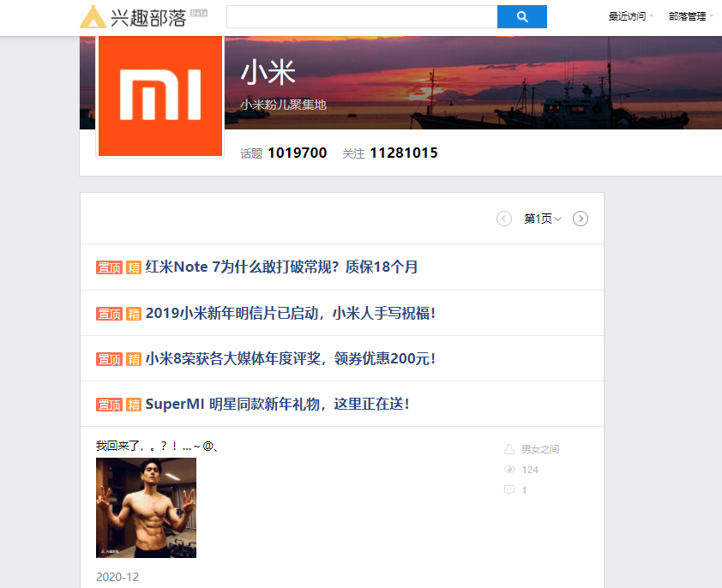The height and width of the screenshot is (588, 722).
Task: Go to next page arrow
Action: point(581,219)
